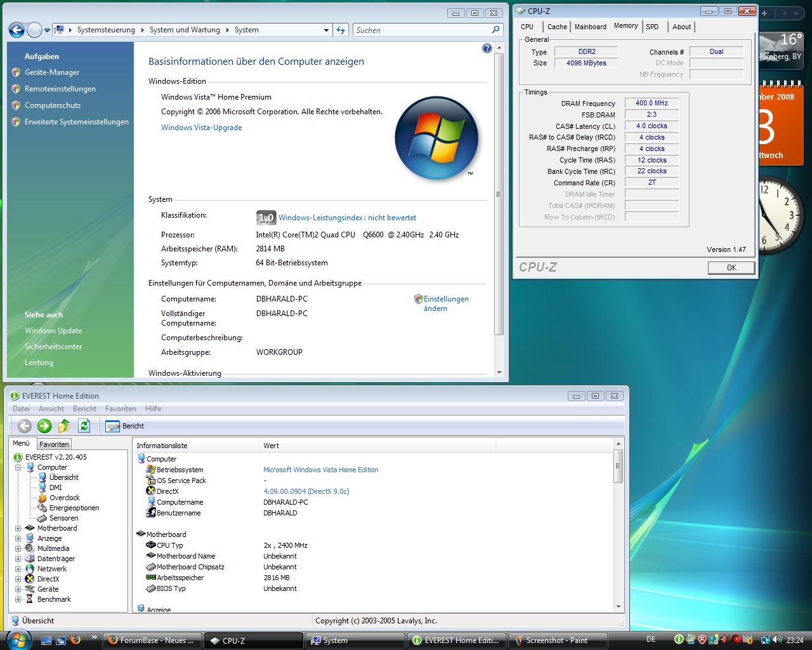Expand the Datenträger tree node

pos(18,559)
